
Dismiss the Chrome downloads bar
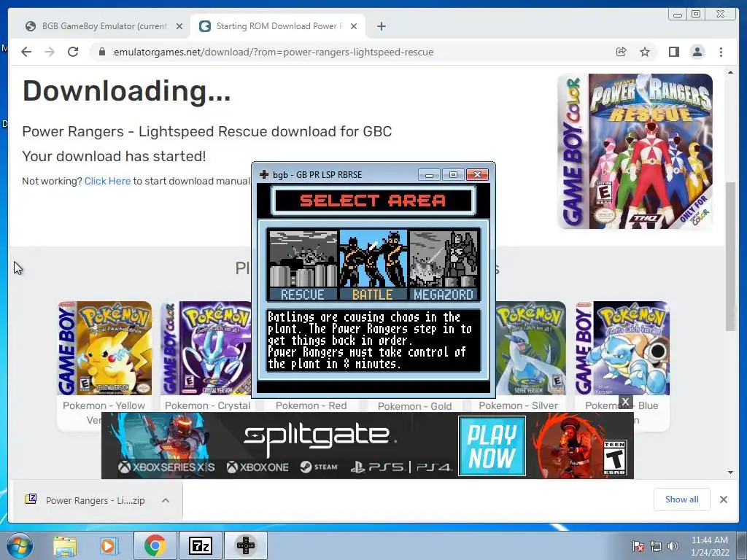tap(723, 499)
